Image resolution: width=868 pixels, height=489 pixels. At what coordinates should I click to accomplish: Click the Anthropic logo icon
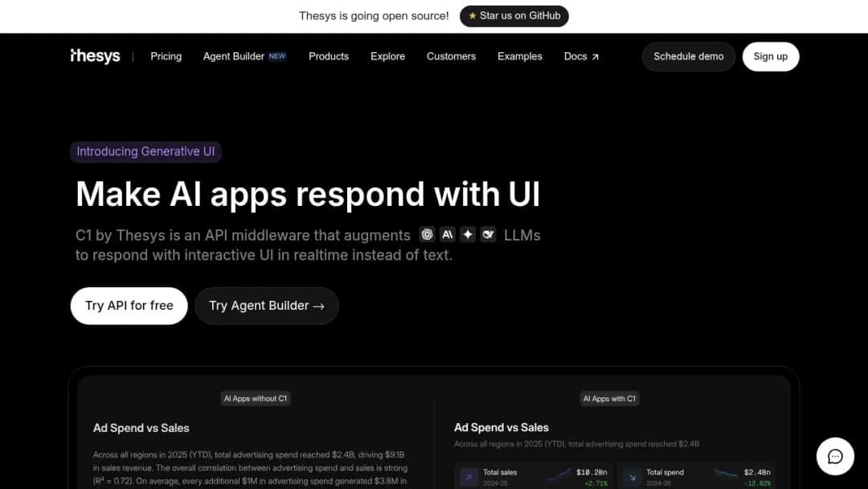[x=448, y=234]
